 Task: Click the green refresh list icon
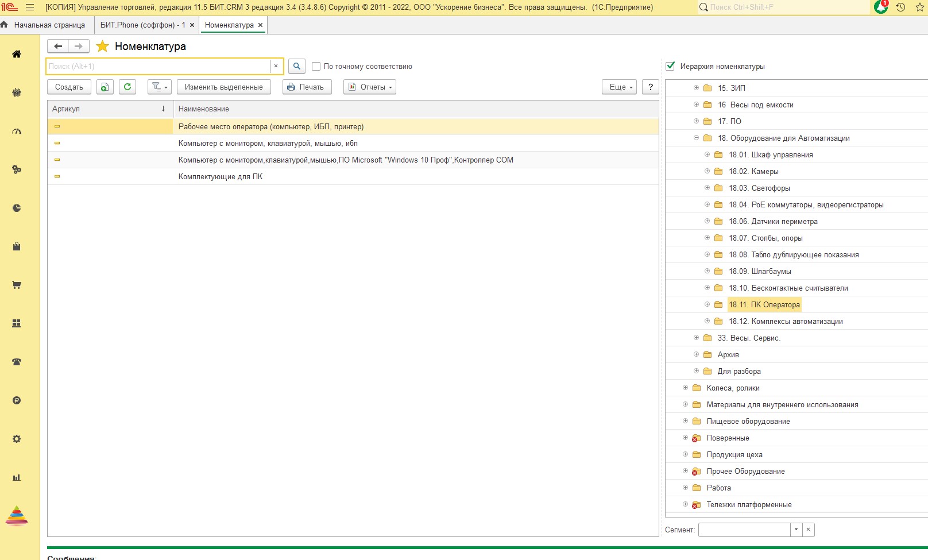pyautogui.click(x=127, y=87)
